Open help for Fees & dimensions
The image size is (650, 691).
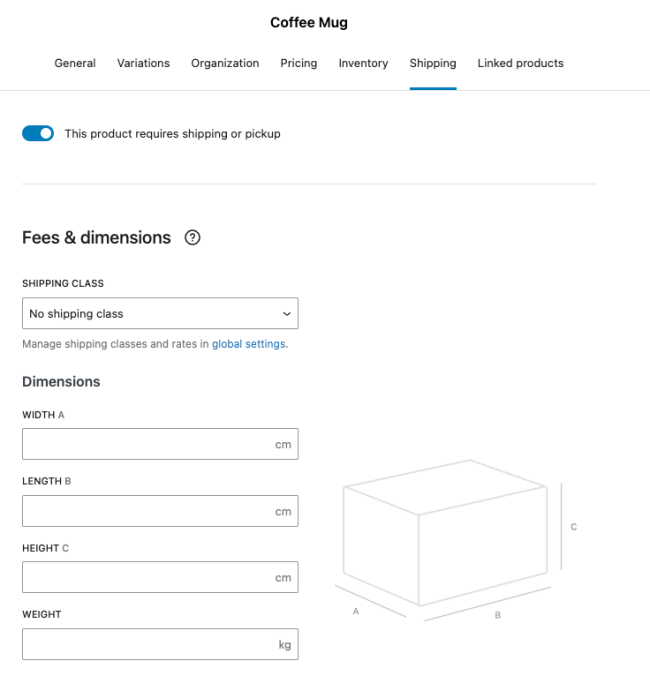pos(193,238)
